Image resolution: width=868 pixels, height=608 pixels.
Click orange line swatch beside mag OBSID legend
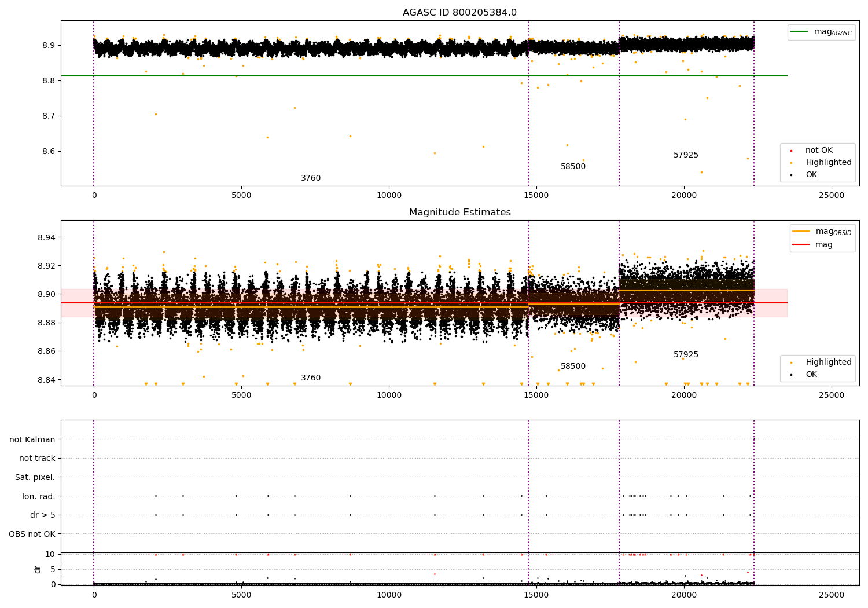[801, 231]
